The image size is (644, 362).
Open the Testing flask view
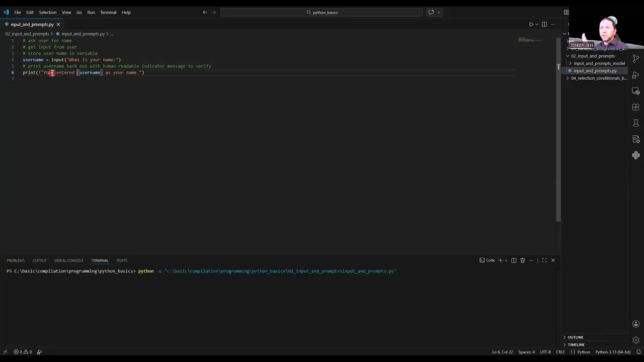(x=636, y=123)
